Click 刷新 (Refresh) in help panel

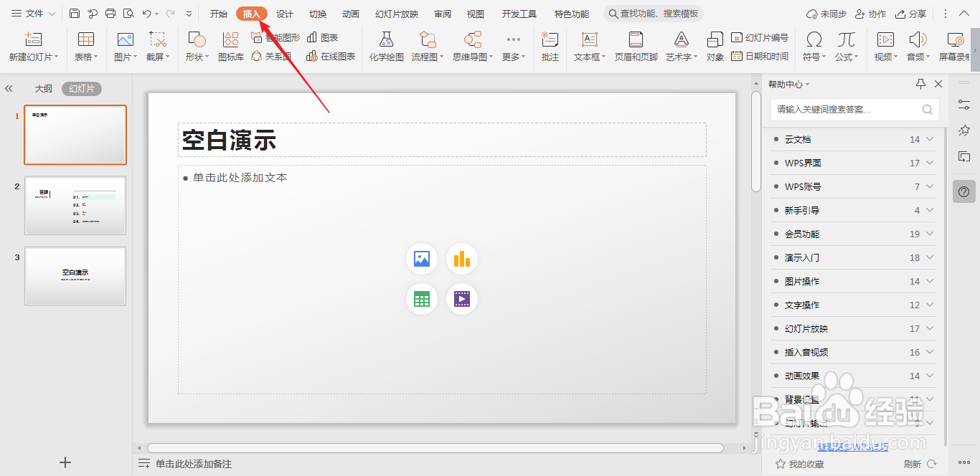click(920, 464)
